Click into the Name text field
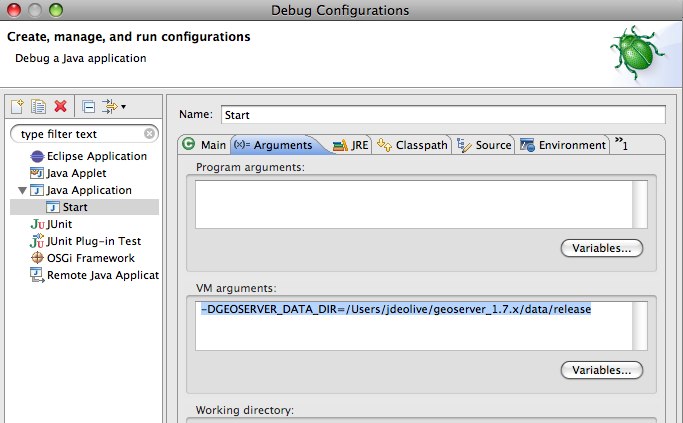Viewport: 683px width, 423px height. pyautogui.click(x=440, y=115)
